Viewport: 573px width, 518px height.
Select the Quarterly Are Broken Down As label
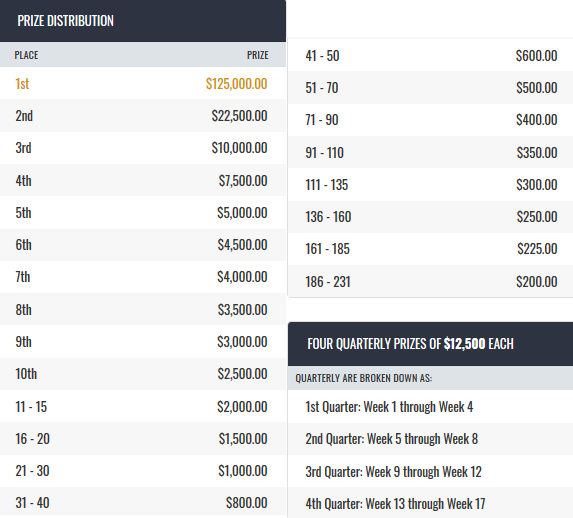pyautogui.click(x=364, y=378)
